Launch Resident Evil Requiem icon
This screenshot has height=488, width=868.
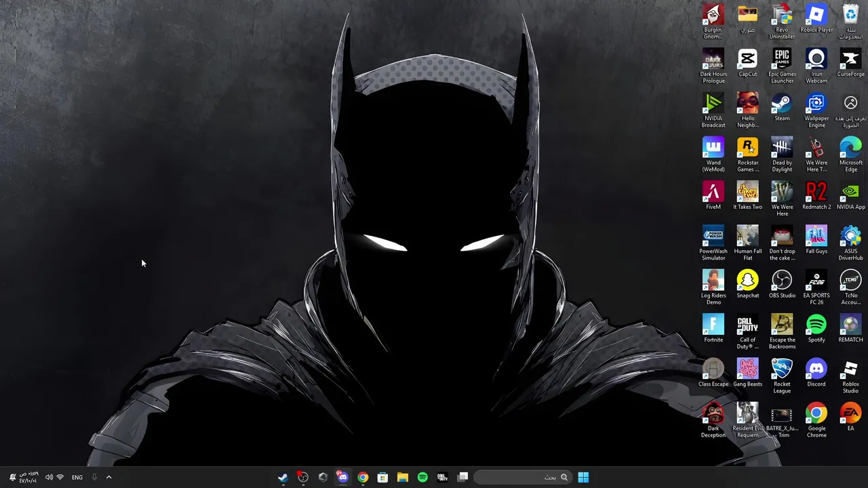tap(747, 420)
